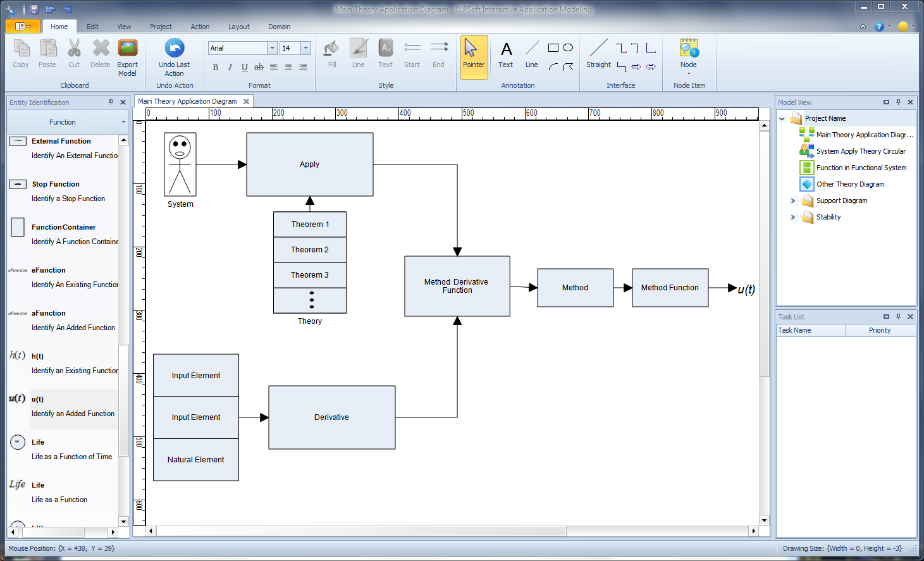Viewport: 924px width, 561px height.
Task: Close the Main Theory Application Diagram tab
Action: tap(246, 101)
